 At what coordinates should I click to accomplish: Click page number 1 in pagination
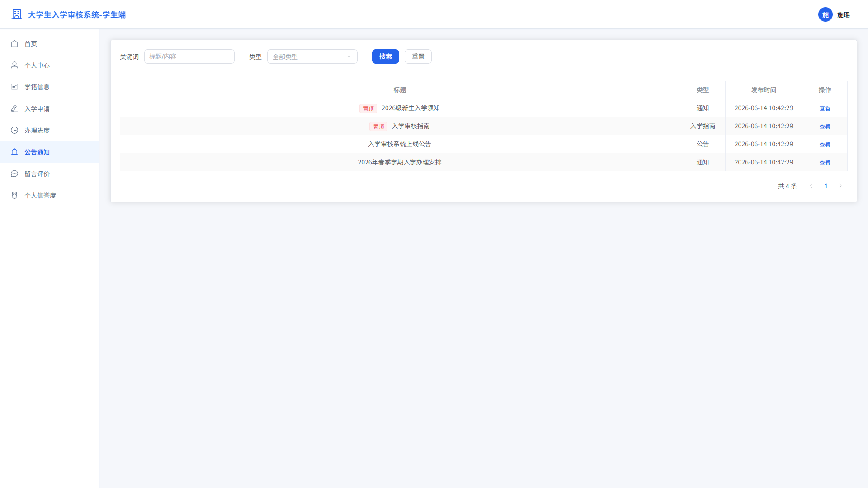826,186
